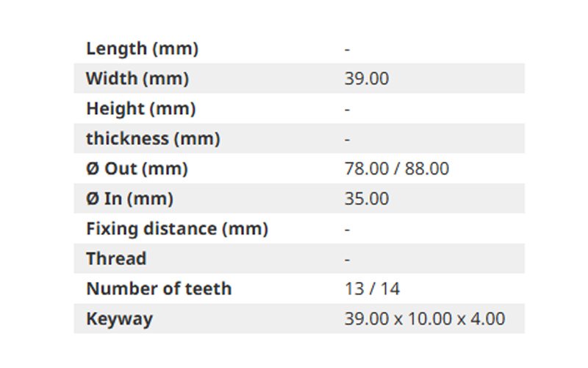
Task: Click the dash value for Height
Action: 347,109
